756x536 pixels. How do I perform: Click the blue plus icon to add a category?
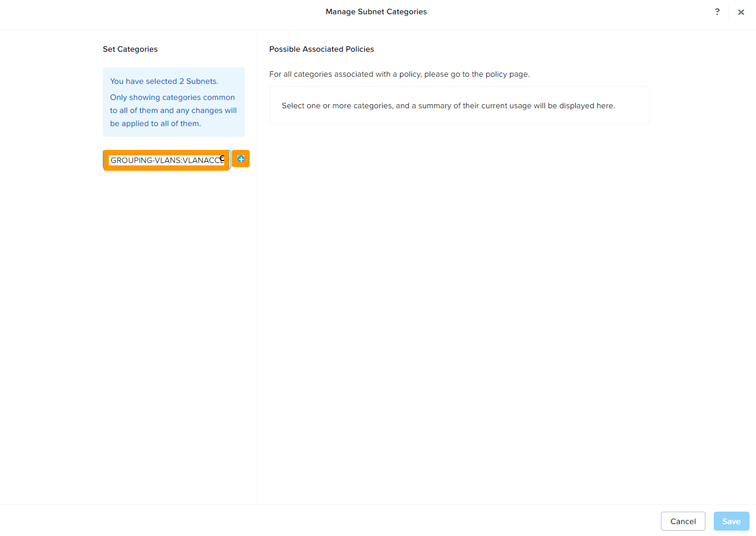(x=241, y=159)
